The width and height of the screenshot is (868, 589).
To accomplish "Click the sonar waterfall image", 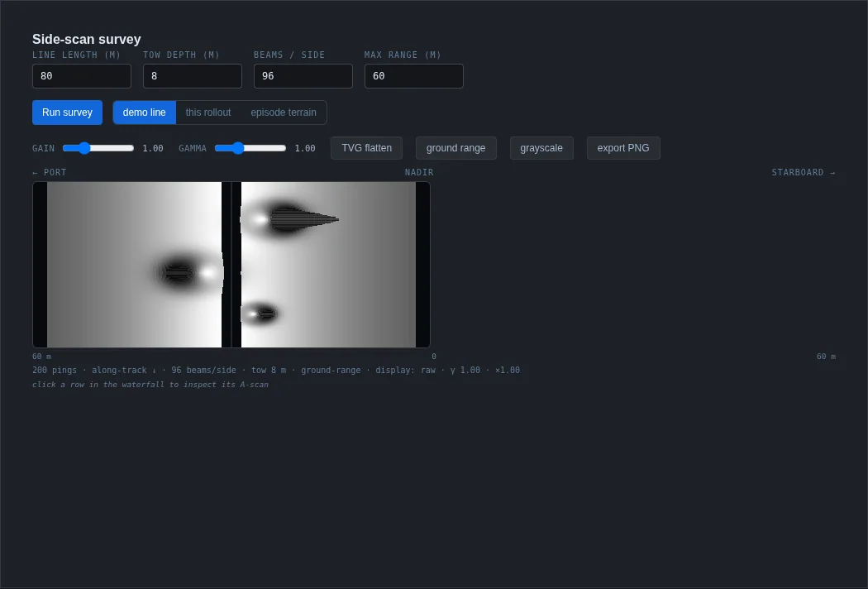I will point(231,265).
